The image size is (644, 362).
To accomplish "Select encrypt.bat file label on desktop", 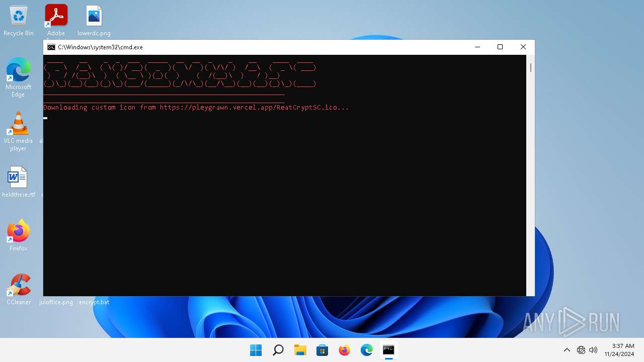I will coord(94,302).
